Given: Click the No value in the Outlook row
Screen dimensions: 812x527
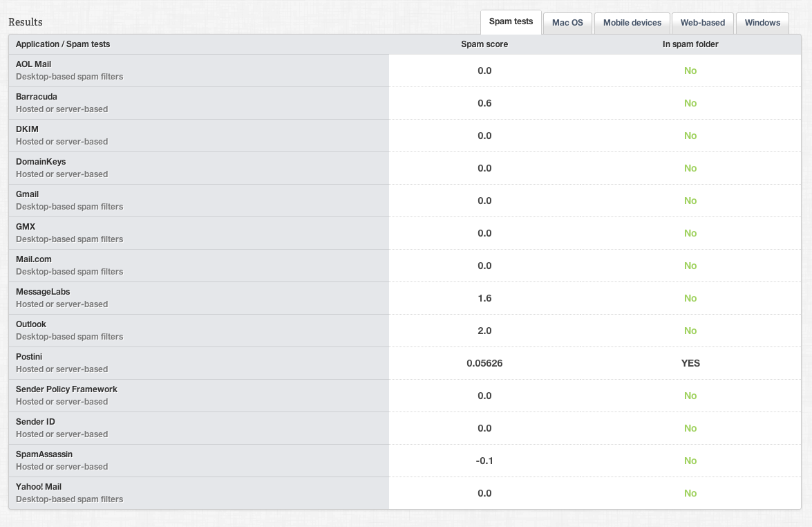Looking at the screenshot, I should [690, 331].
